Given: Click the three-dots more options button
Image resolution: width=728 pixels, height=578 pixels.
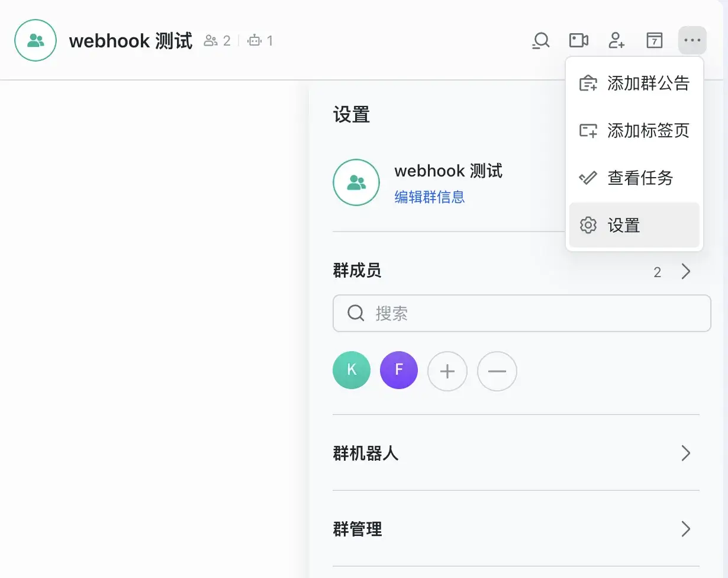Looking at the screenshot, I should coord(692,41).
